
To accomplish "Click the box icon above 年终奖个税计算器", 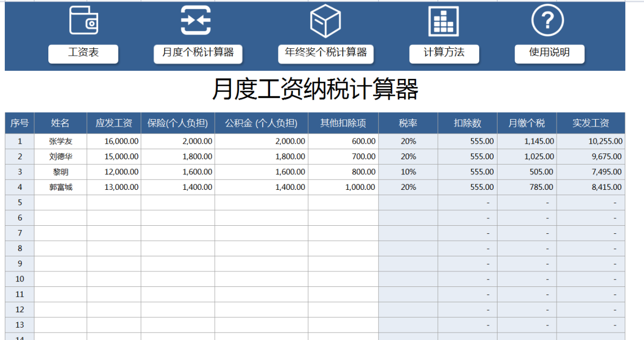I will (326, 20).
